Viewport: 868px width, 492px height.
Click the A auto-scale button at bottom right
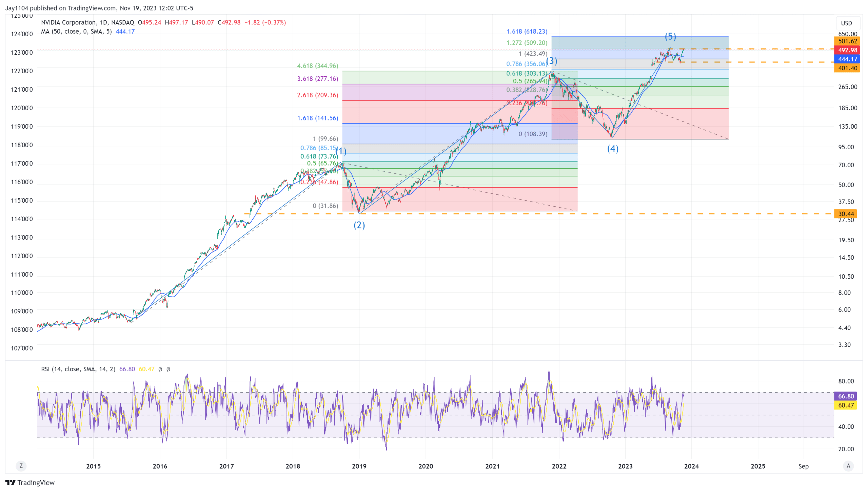pos(848,466)
